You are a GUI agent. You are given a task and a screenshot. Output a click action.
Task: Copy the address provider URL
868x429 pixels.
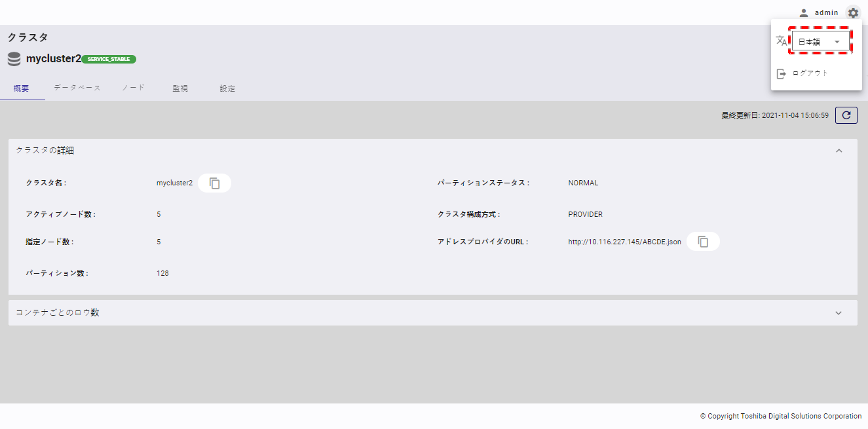[x=703, y=242]
